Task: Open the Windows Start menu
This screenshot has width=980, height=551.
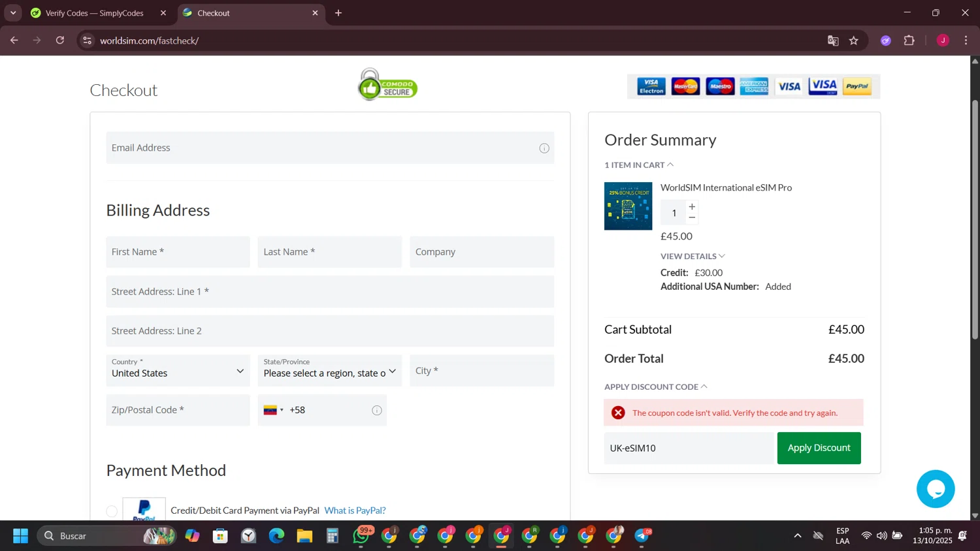Action: pos(21,536)
